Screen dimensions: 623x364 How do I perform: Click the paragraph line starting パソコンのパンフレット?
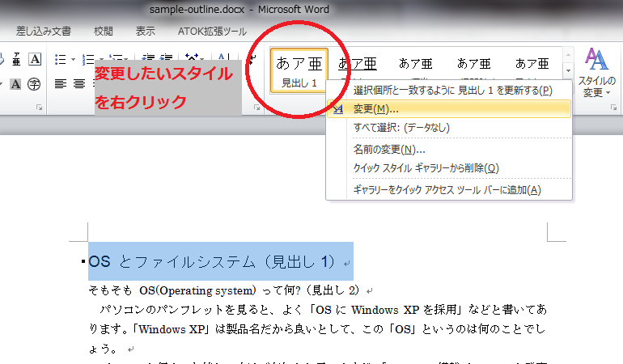click(x=323, y=310)
